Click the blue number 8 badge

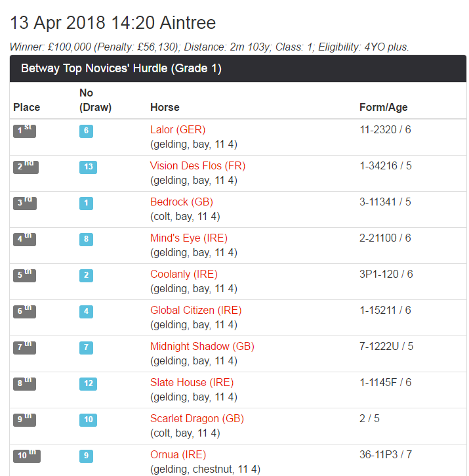86,239
